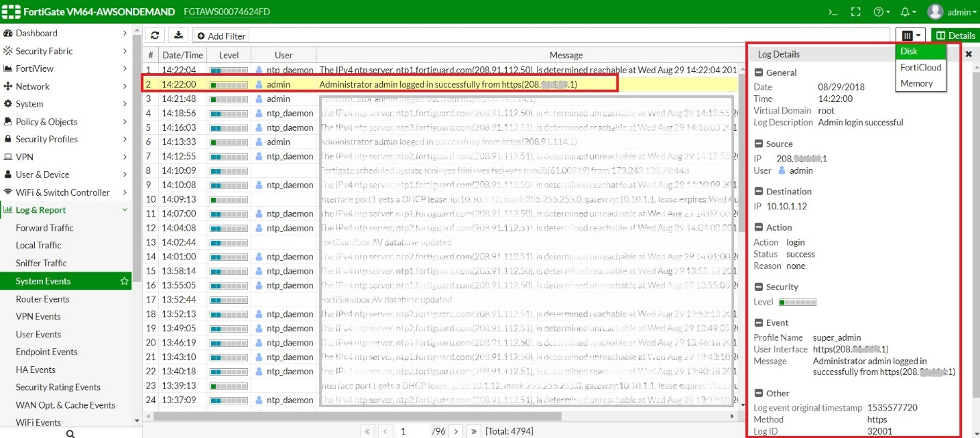Screen dimensions: 980x438
Task: Go to last page of logs
Action: (474, 431)
